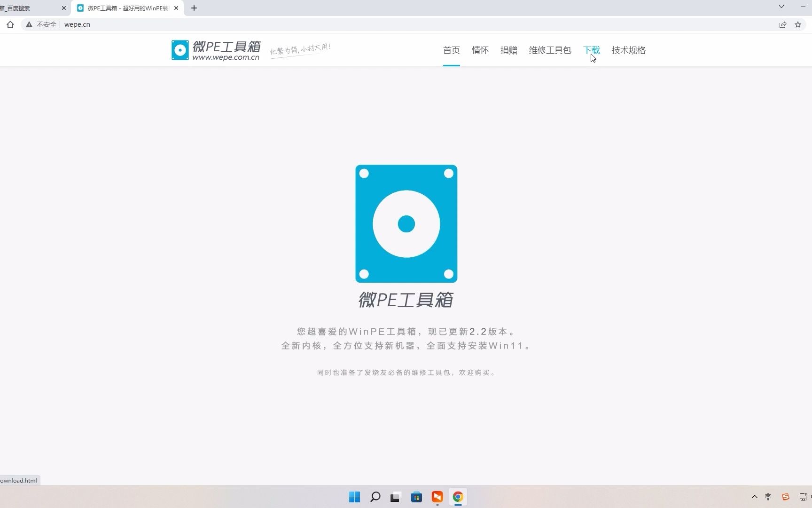Image resolution: width=812 pixels, height=508 pixels.
Task: Click the browser home icon
Action: [x=10, y=24]
